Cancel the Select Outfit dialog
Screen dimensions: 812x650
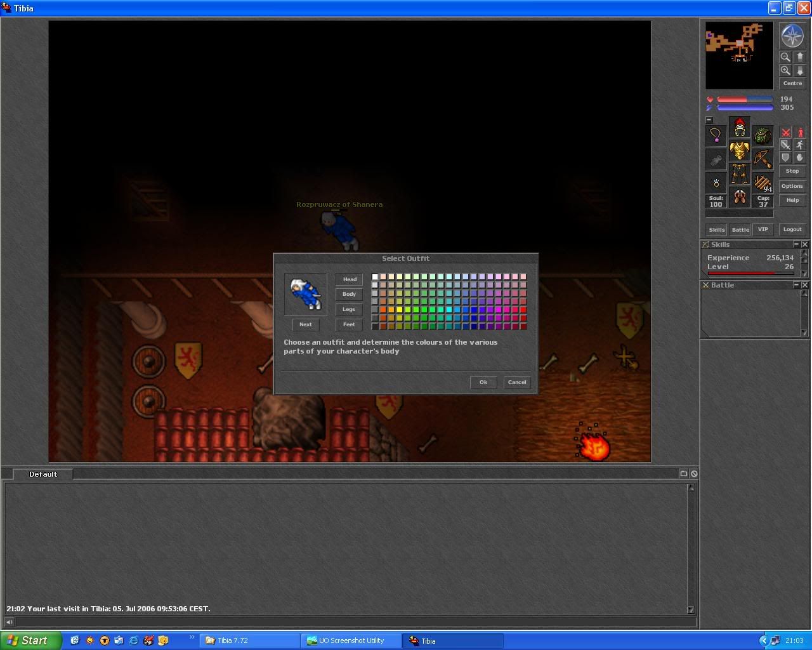click(x=517, y=382)
